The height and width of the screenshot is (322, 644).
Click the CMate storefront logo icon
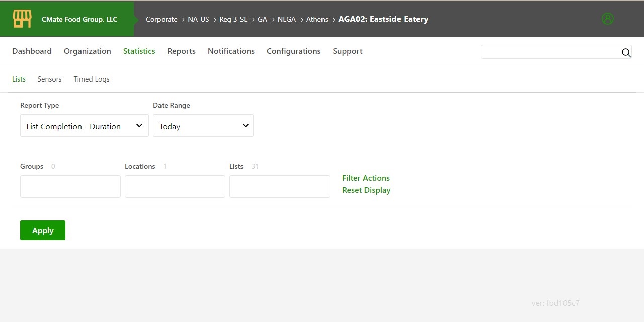(x=22, y=19)
